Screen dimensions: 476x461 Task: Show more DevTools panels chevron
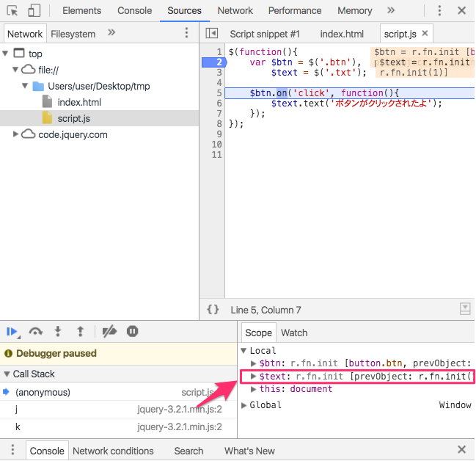pos(391,10)
